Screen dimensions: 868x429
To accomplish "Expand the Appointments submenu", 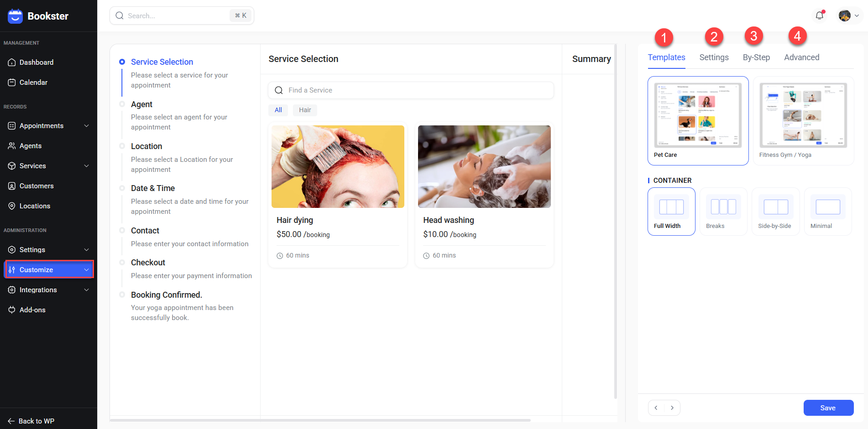I will tap(48, 126).
